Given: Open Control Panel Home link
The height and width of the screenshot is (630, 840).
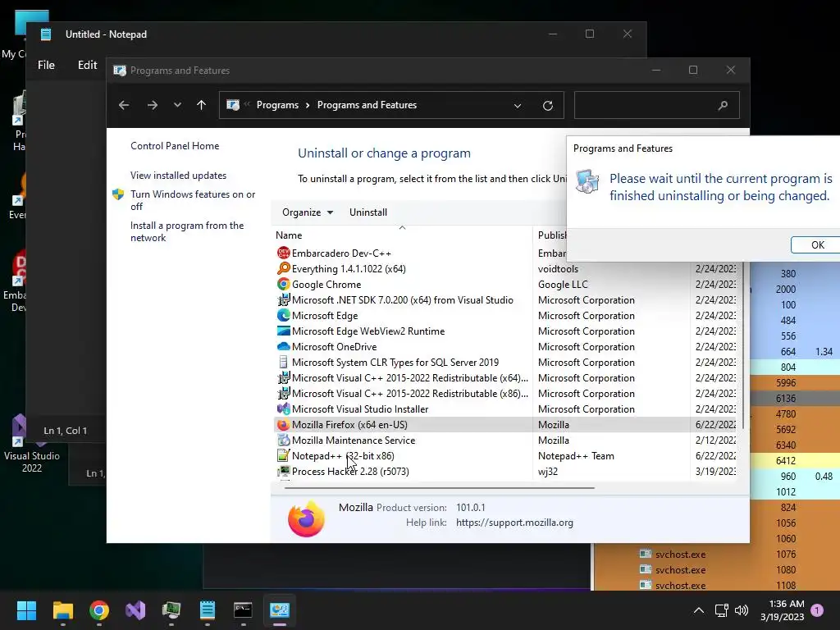Looking at the screenshot, I should [175, 146].
